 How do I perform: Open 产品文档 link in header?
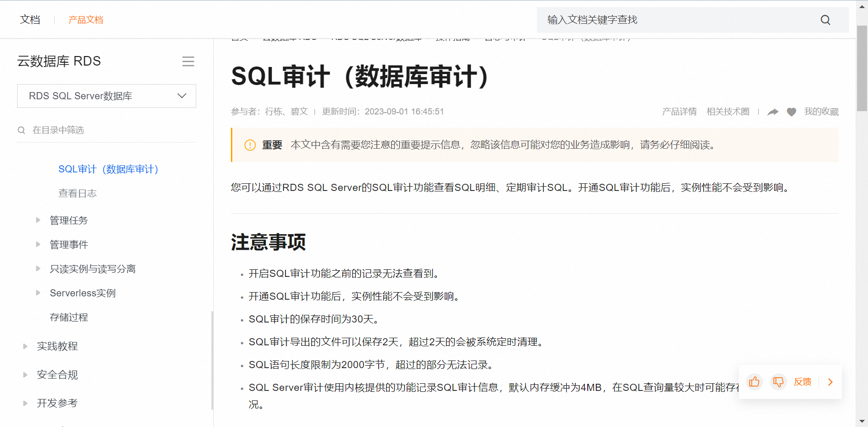pos(86,20)
